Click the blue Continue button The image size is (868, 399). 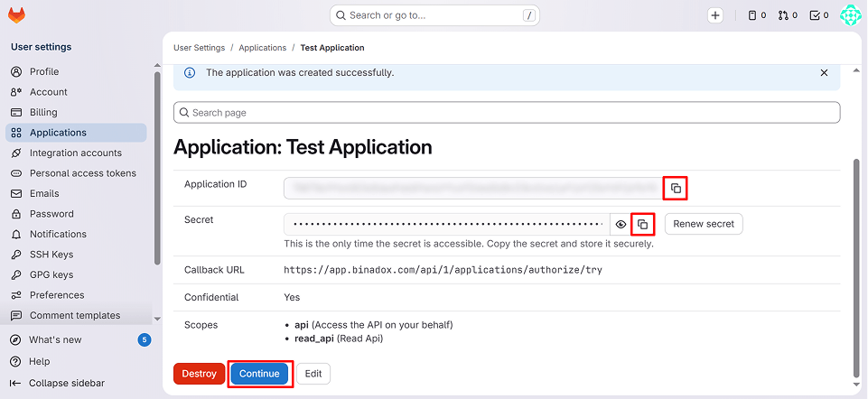pos(259,374)
